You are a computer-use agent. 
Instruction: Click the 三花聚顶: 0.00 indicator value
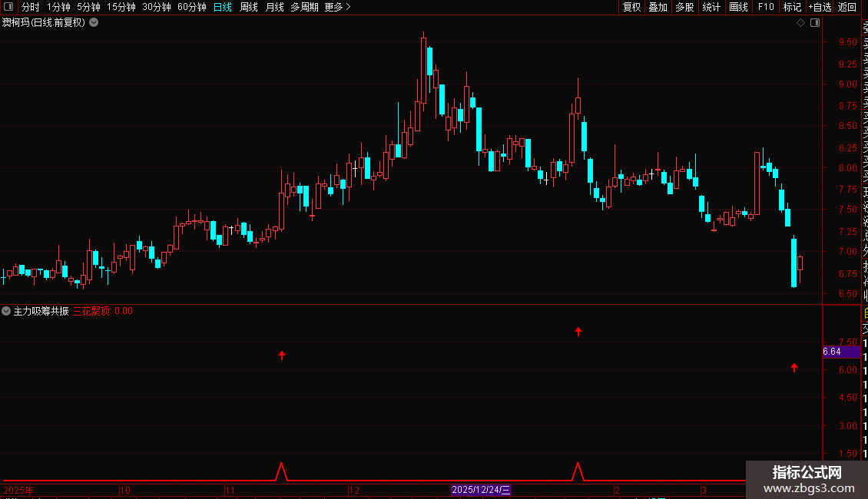pos(103,311)
